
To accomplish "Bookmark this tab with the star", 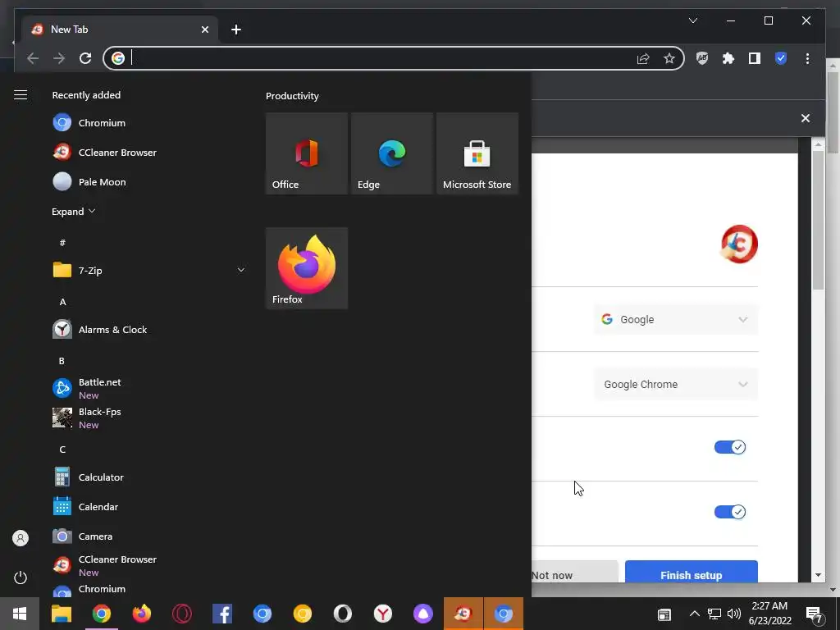I will [669, 58].
